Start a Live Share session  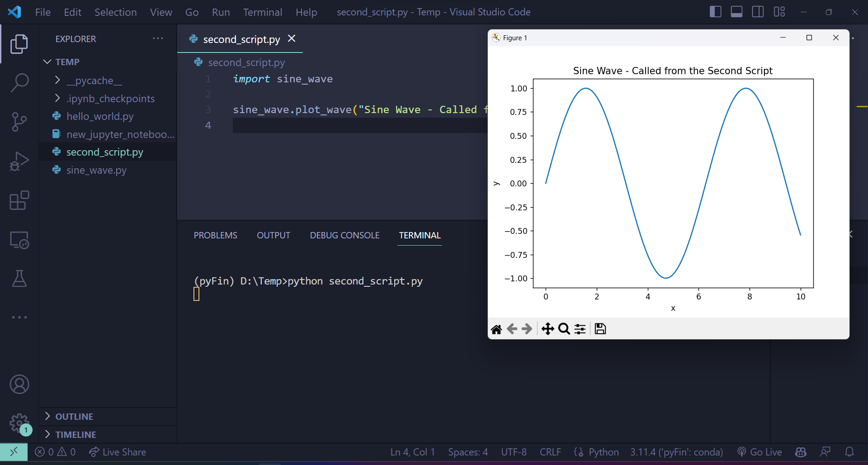coord(117,451)
